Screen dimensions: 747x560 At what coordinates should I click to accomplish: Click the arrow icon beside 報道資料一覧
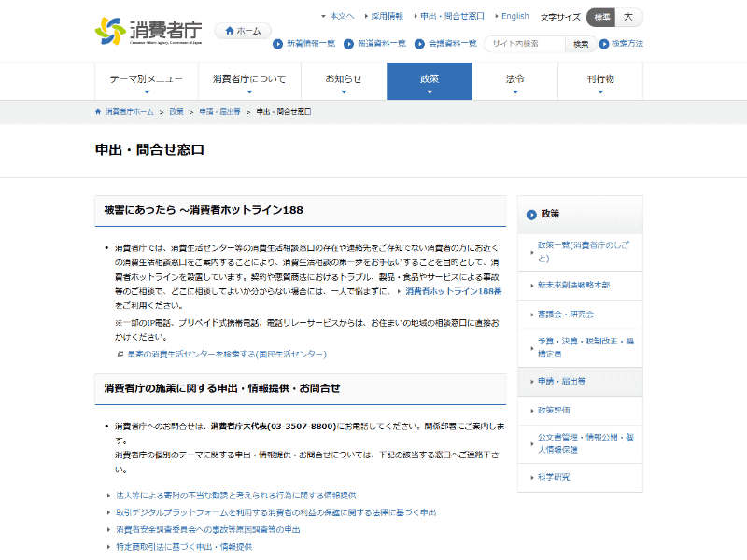(x=349, y=43)
